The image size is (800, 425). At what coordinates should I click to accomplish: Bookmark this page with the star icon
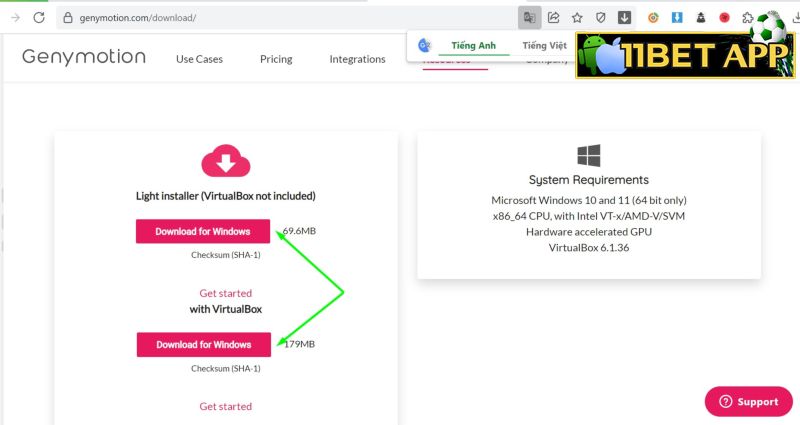[577, 18]
